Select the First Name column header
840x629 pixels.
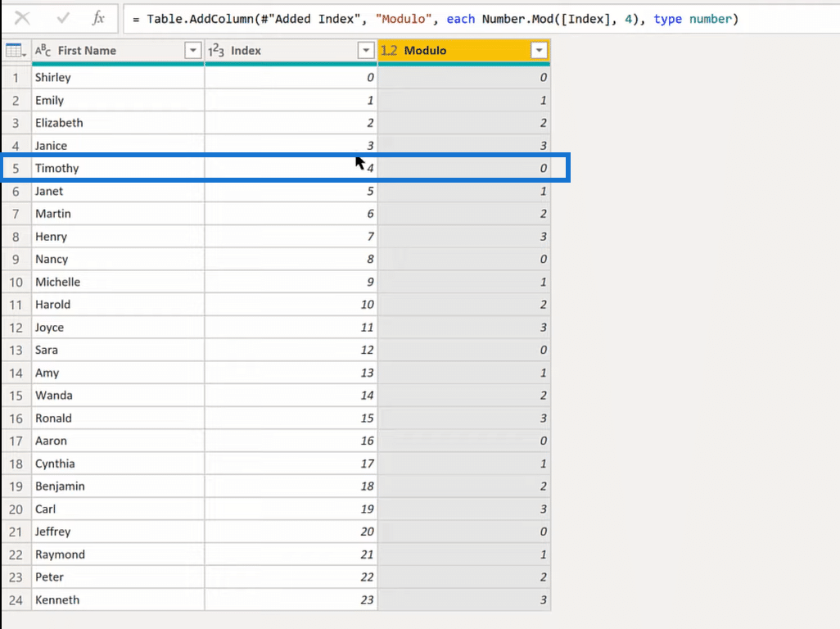(x=118, y=50)
